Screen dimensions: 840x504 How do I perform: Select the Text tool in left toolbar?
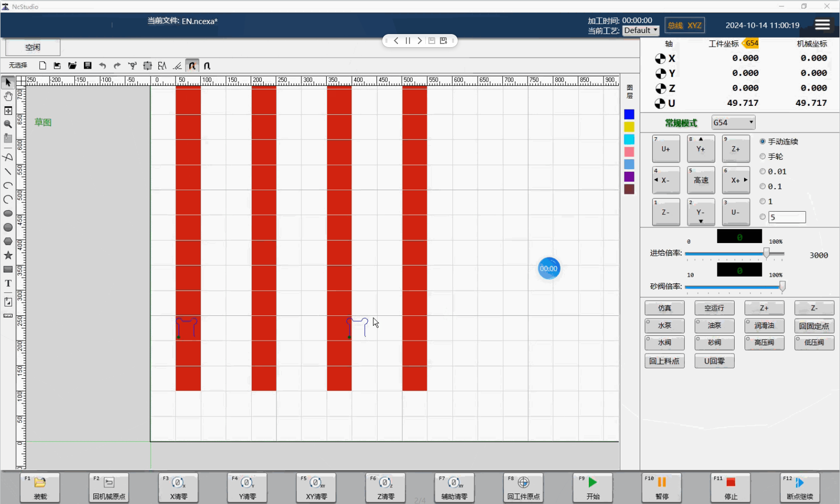pos(8,283)
